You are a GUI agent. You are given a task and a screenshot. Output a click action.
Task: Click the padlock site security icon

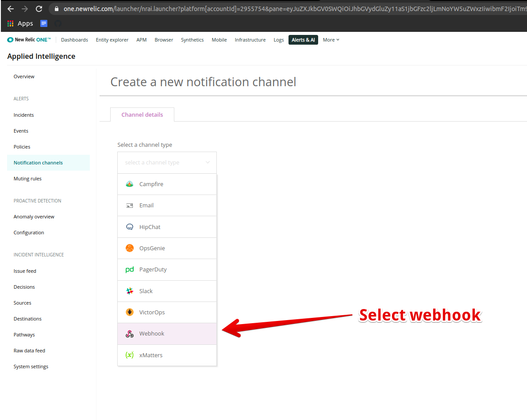(x=57, y=9)
